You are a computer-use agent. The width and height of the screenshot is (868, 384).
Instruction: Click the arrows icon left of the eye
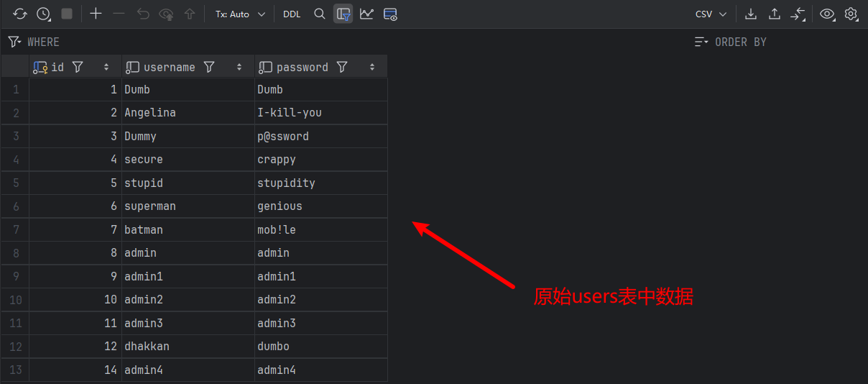pyautogui.click(x=798, y=14)
